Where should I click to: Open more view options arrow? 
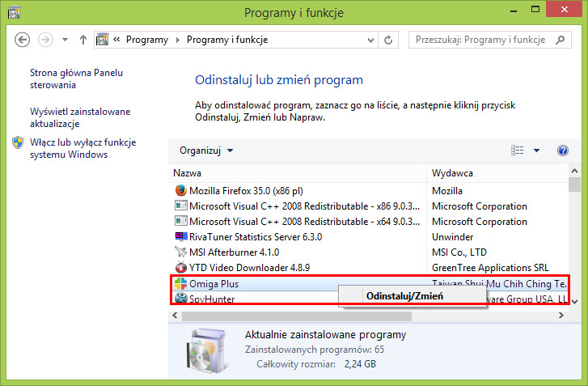[x=536, y=151]
